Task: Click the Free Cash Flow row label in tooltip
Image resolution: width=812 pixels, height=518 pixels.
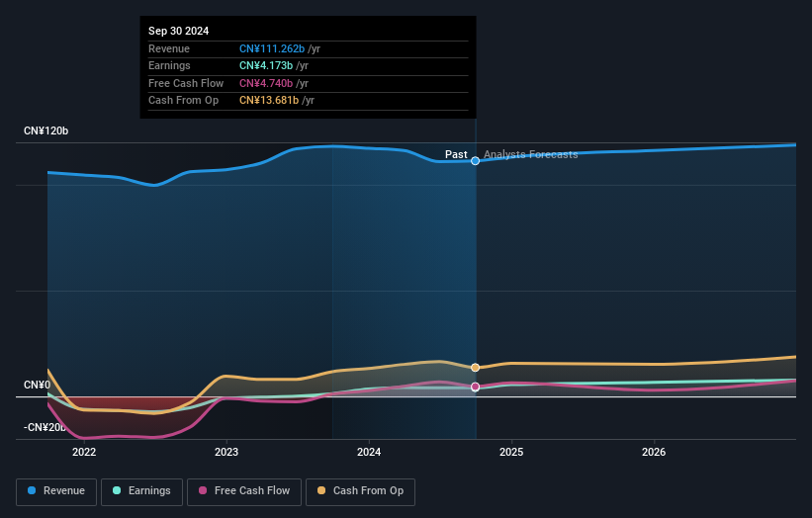Action: point(186,83)
